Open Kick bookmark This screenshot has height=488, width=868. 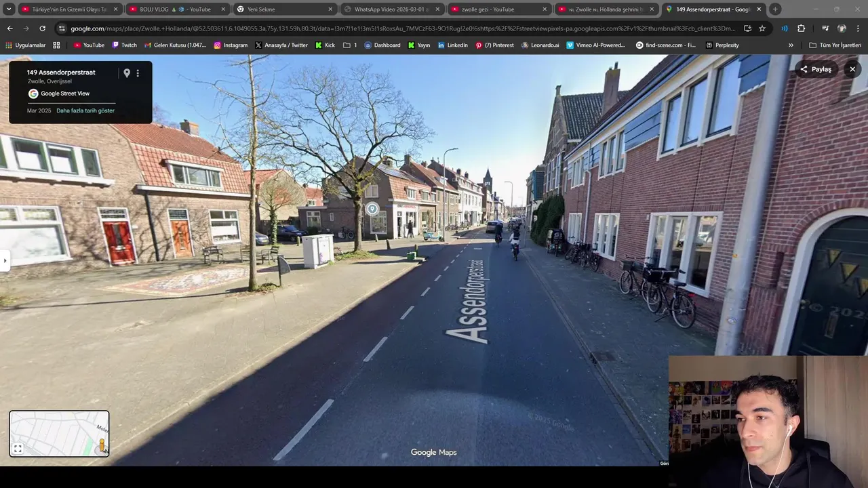(x=325, y=45)
